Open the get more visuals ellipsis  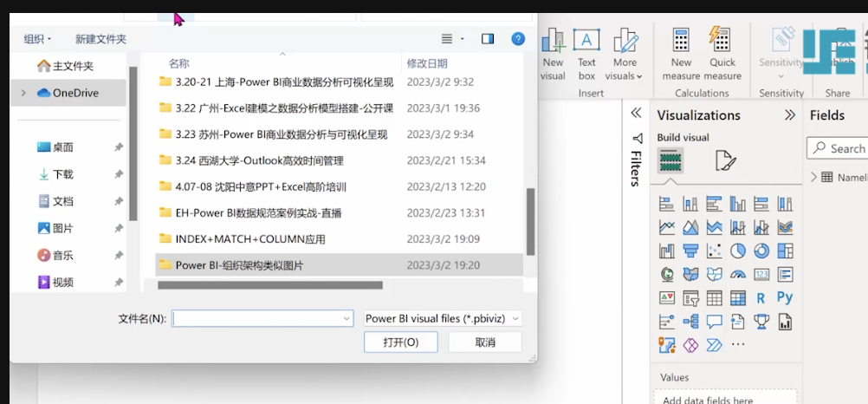coord(738,345)
